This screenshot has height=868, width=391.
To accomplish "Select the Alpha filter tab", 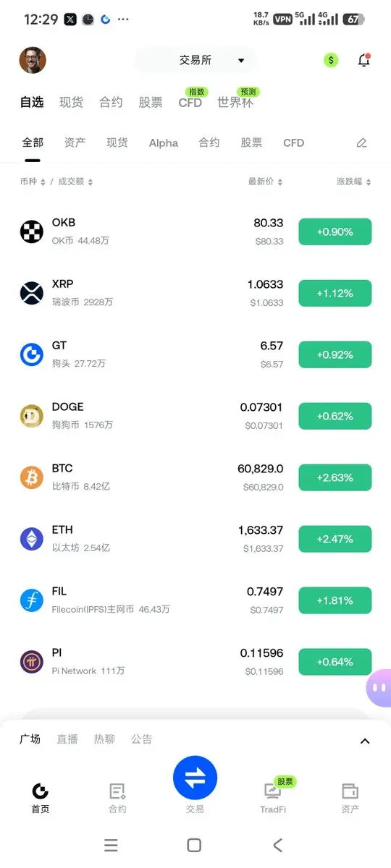I will (164, 143).
